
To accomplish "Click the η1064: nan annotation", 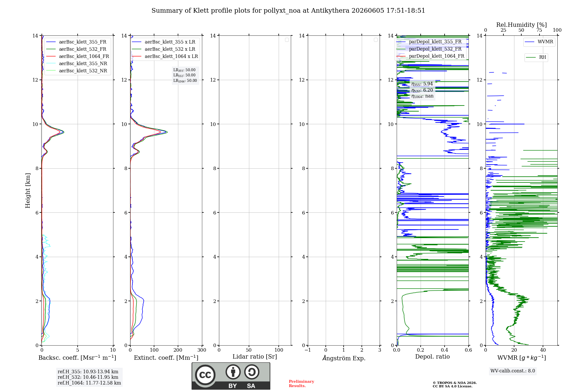I will click(422, 96).
